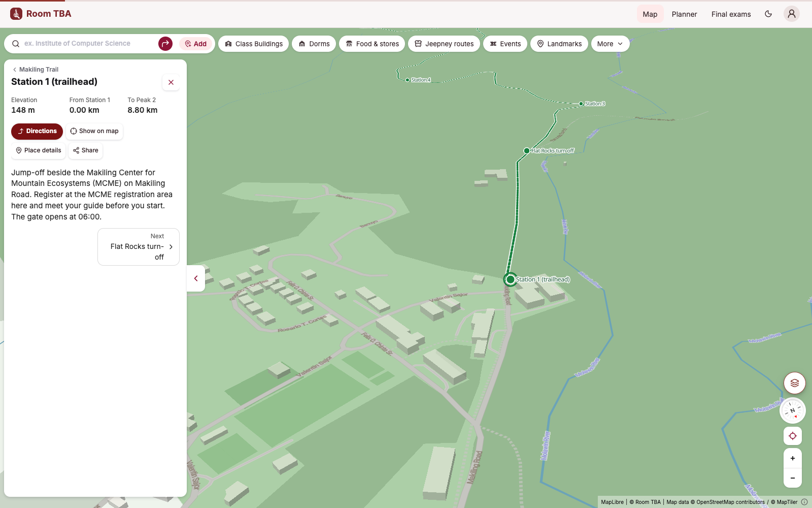The image size is (812, 508).
Task: Get Directions to Station 1 trailhead
Action: (37, 131)
